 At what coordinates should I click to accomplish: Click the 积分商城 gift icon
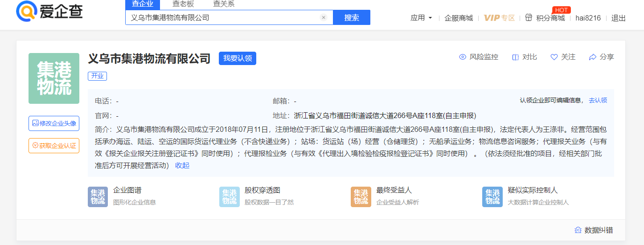click(529, 18)
